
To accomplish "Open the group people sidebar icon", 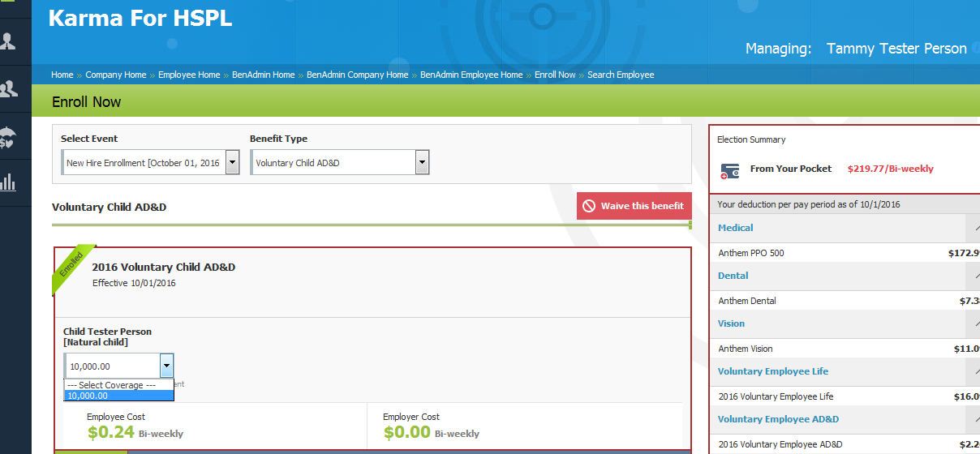I will coord(10,88).
